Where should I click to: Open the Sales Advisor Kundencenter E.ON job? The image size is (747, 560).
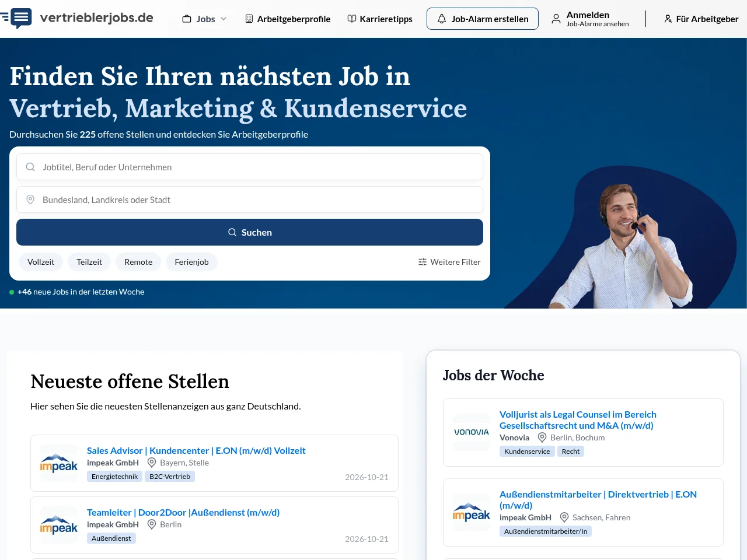click(x=196, y=450)
